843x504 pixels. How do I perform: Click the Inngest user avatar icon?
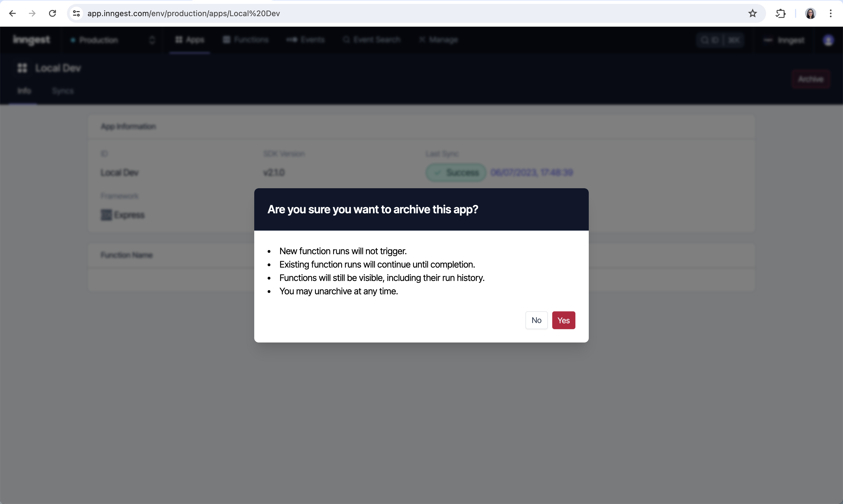pyautogui.click(x=828, y=40)
